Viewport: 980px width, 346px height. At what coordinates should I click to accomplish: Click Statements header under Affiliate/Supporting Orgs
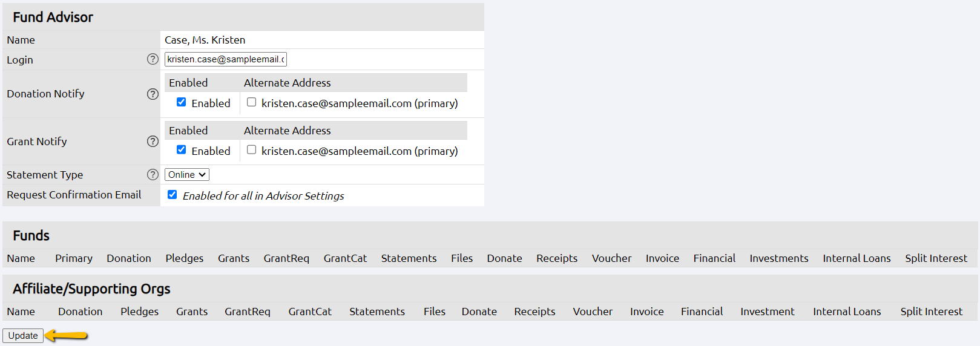pos(377,312)
